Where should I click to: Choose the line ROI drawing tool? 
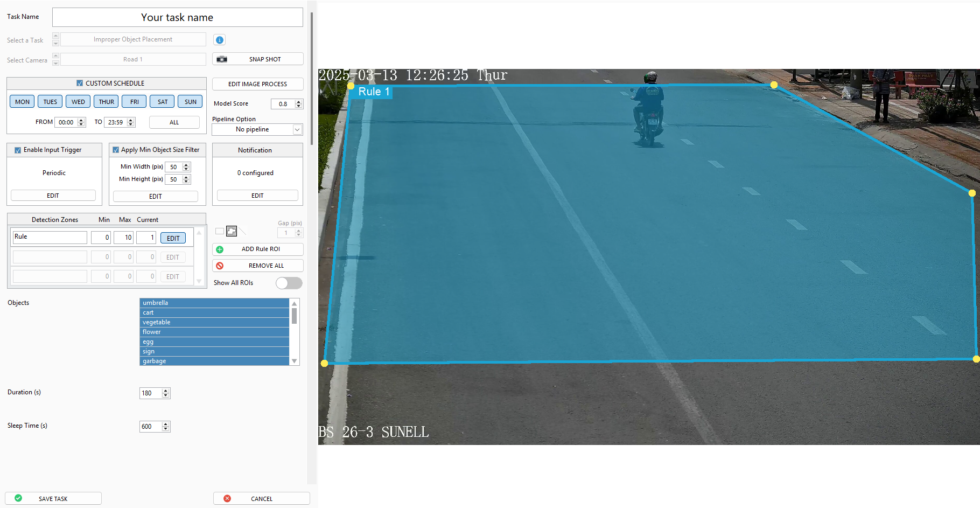coord(243,232)
